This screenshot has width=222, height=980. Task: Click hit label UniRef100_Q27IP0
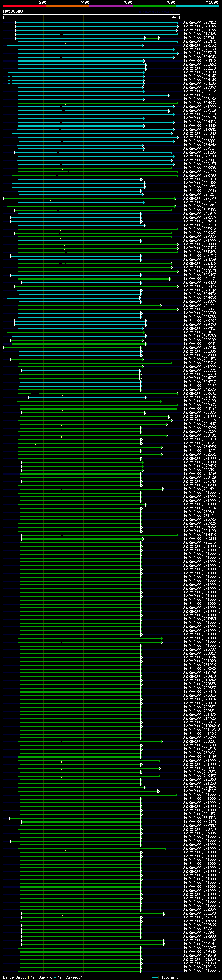click(x=199, y=198)
